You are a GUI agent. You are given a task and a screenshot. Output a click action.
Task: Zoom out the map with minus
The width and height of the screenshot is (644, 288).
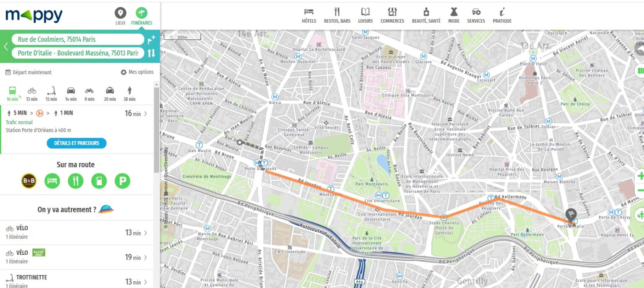pyautogui.click(x=640, y=190)
